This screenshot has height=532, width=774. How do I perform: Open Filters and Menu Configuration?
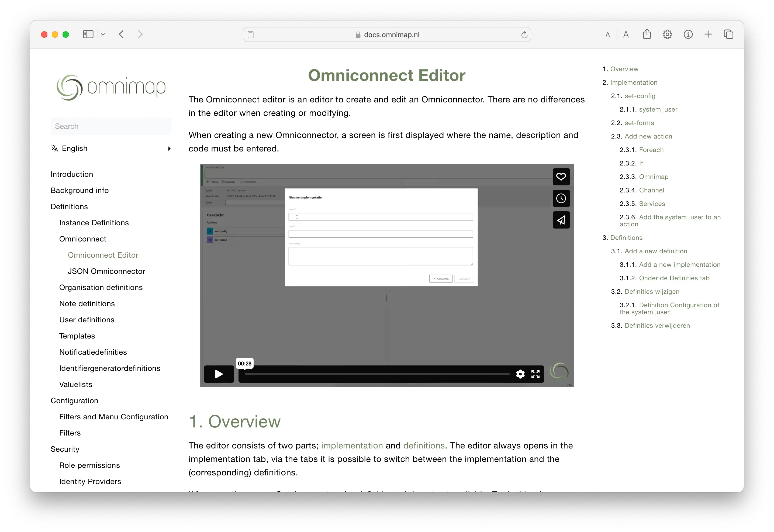114,417
